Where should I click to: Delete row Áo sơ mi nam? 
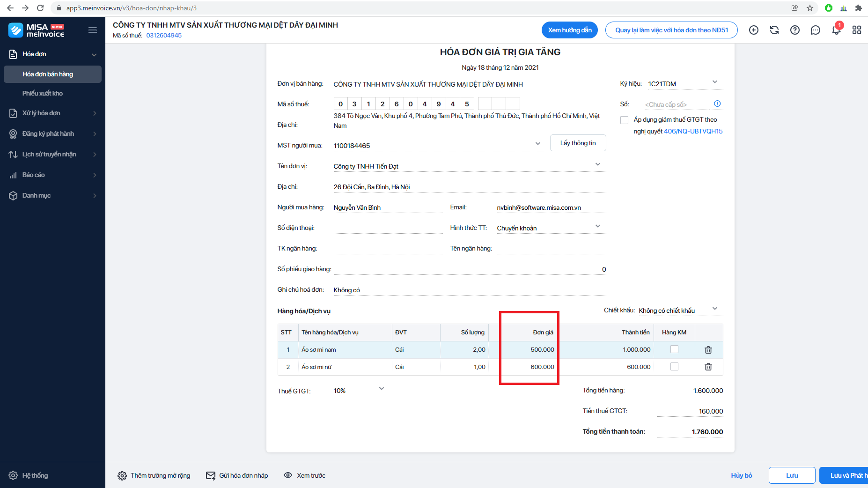click(x=708, y=350)
